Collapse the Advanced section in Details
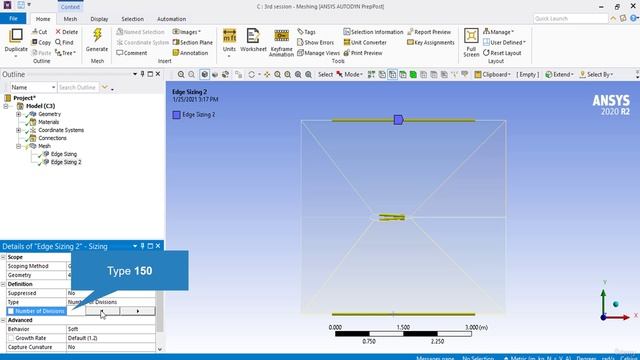The width and height of the screenshot is (640, 360). (x=3, y=320)
